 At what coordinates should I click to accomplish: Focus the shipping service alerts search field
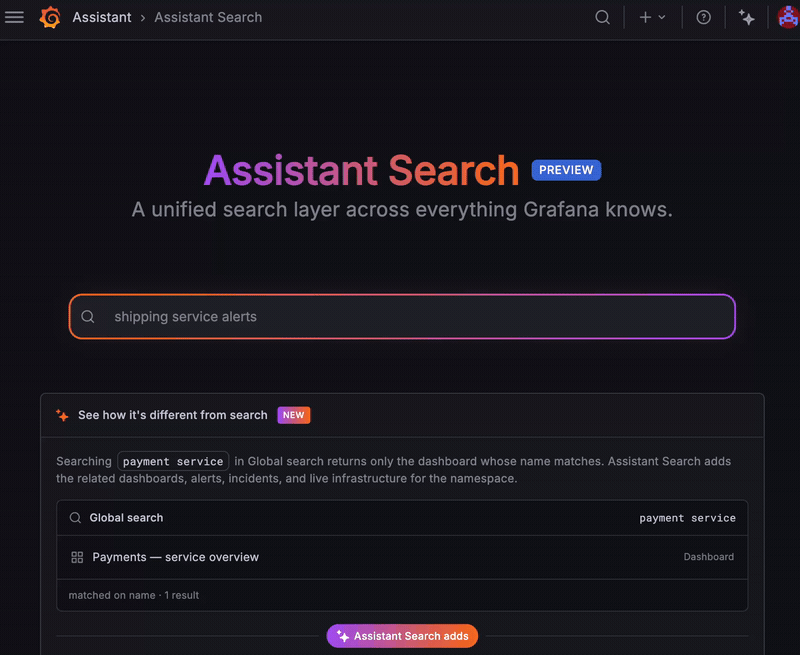(x=402, y=316)
